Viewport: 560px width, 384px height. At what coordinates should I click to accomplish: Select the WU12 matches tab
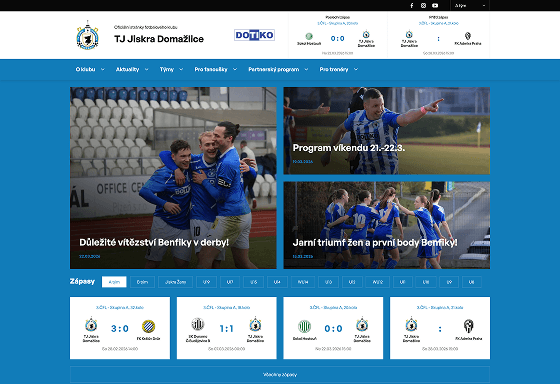(x=378, y=282)
